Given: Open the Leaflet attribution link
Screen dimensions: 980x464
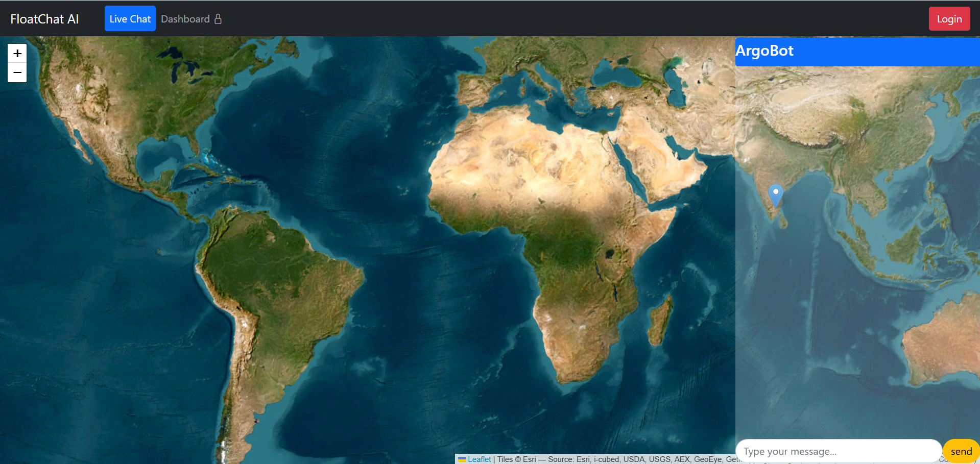Looking at the screenshot, I should 479,459.
